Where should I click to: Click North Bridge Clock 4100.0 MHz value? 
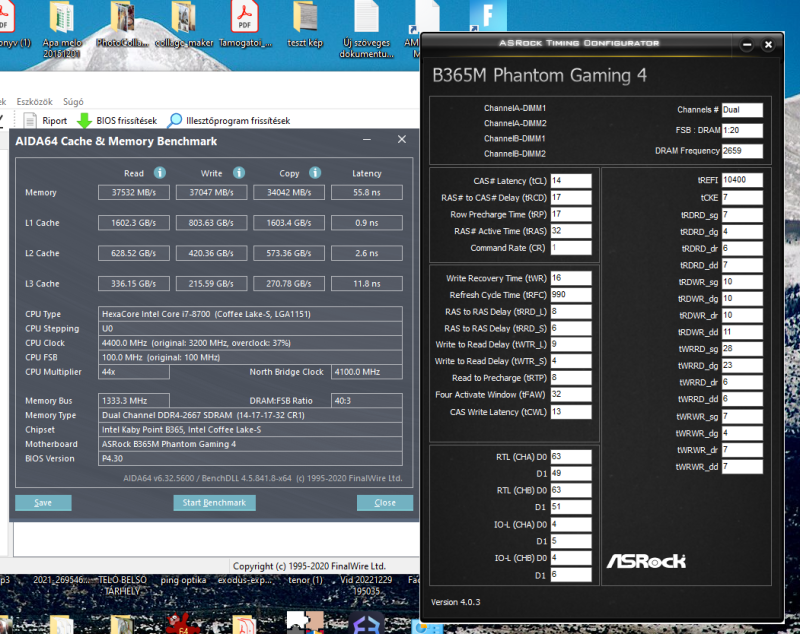(367, 372)
